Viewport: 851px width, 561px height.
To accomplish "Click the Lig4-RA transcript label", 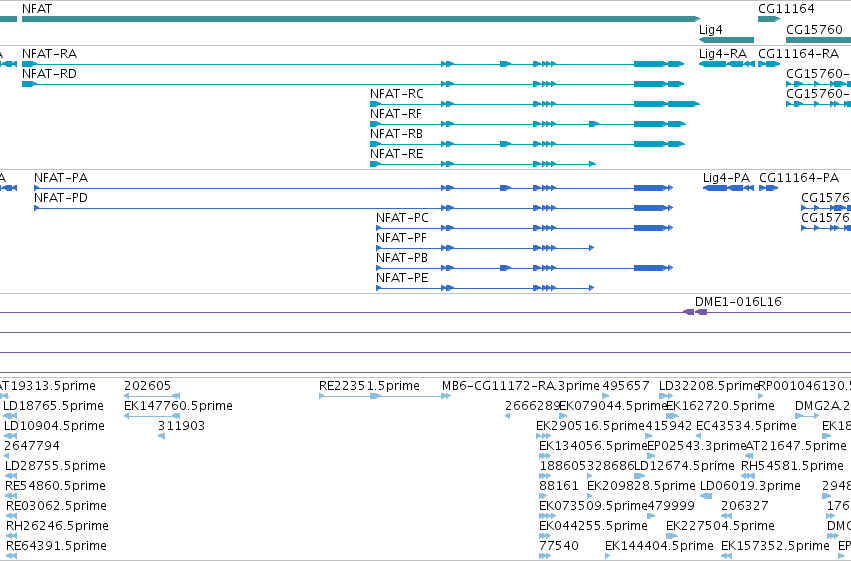I will click(723, 54).
